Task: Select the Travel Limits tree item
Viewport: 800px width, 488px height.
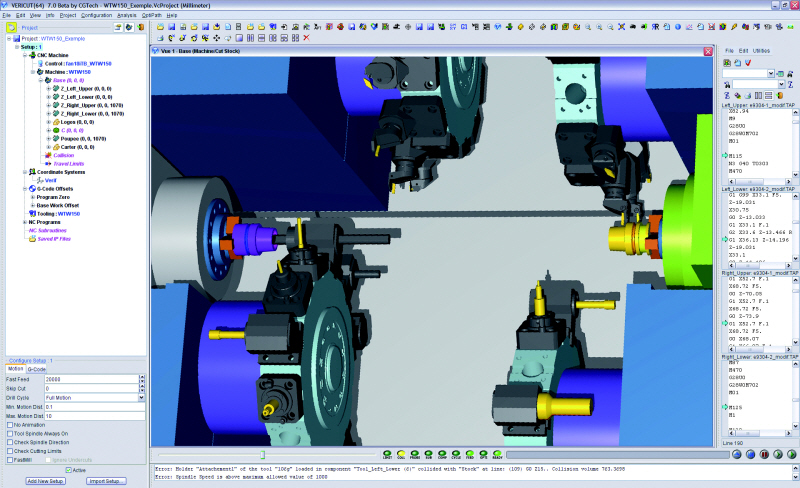Action: (68, 163)
